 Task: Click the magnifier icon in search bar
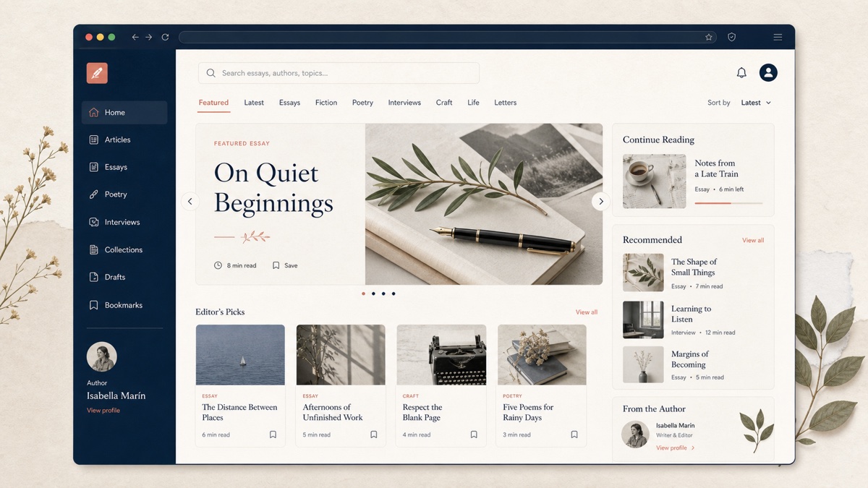tap(210, 73)
